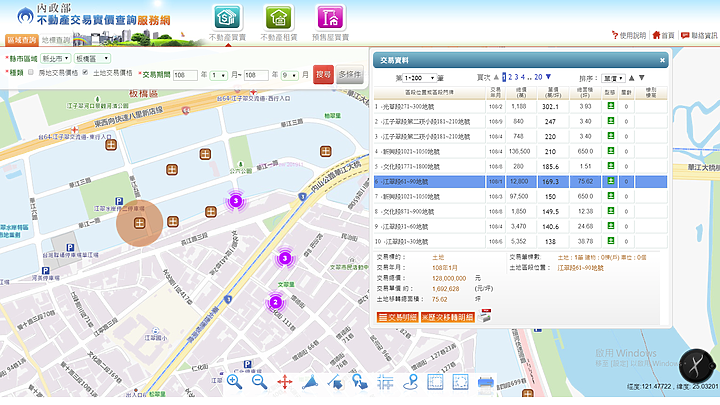Open the 板橋區 district dropdown
The image size is (720, 405).
point(92,58)
